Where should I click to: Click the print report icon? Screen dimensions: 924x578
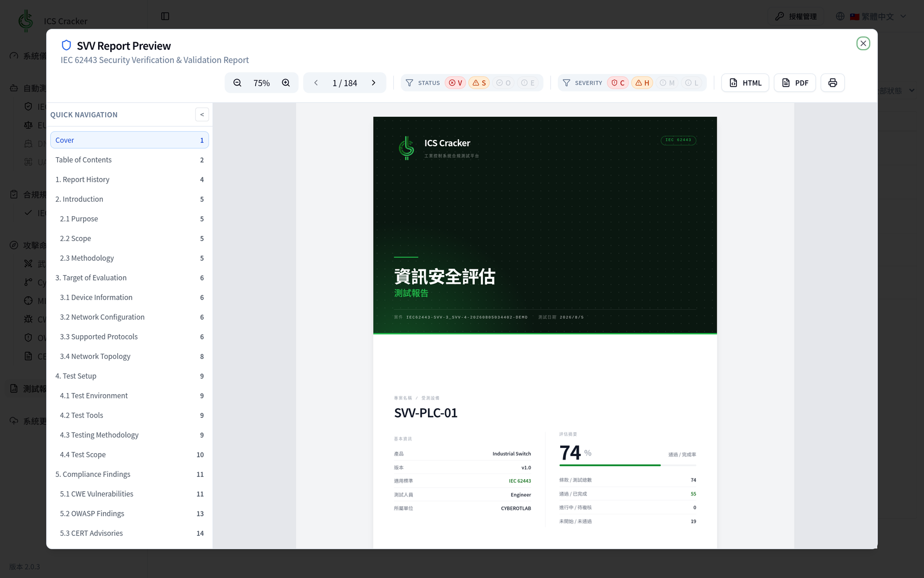833,83
